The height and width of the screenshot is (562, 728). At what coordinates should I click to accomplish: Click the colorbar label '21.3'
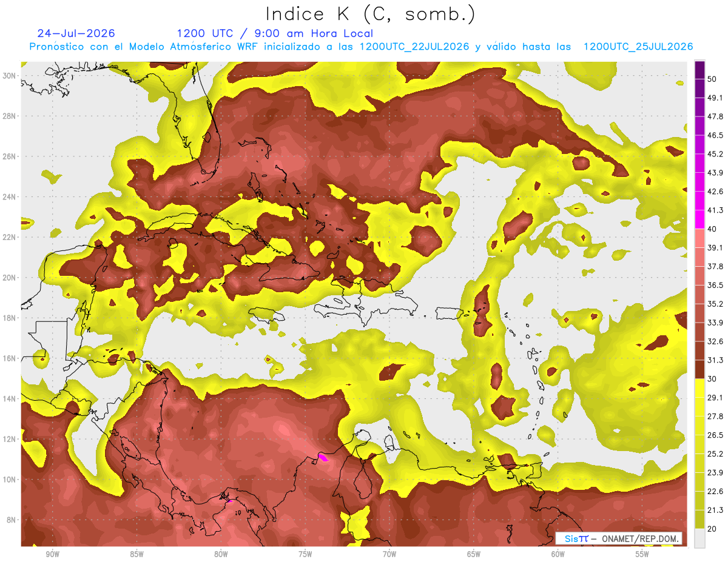715,510
